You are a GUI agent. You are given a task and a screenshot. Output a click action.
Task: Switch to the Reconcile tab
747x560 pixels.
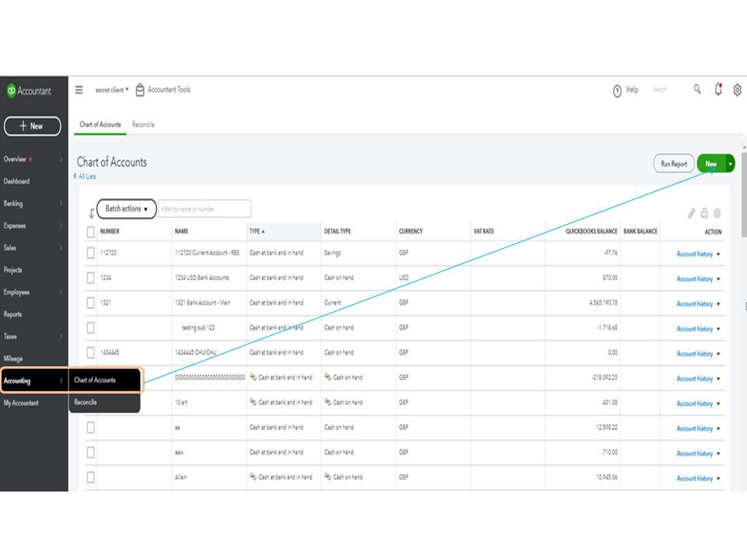[143, 124]
